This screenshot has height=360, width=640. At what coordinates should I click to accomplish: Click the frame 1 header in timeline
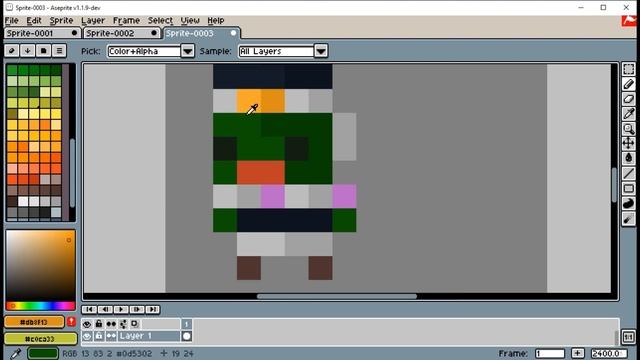(x=187, y=324)
